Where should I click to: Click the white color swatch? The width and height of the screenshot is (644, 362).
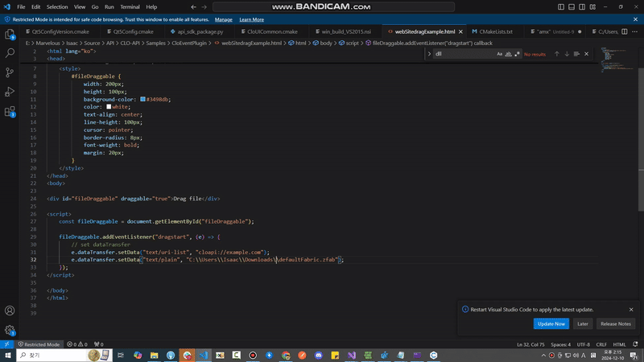[109, 107]
